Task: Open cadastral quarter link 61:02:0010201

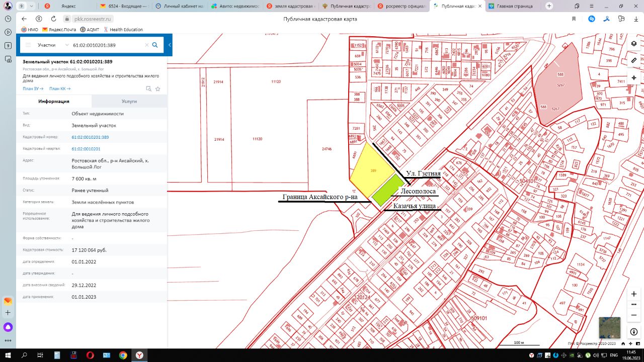Action: click(x=86, y=149)
